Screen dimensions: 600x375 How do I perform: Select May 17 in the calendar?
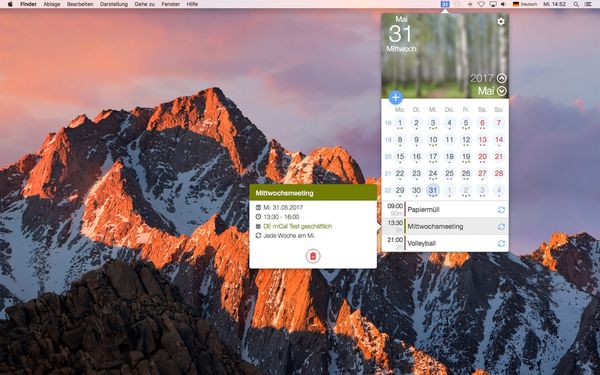pos(433,157)
